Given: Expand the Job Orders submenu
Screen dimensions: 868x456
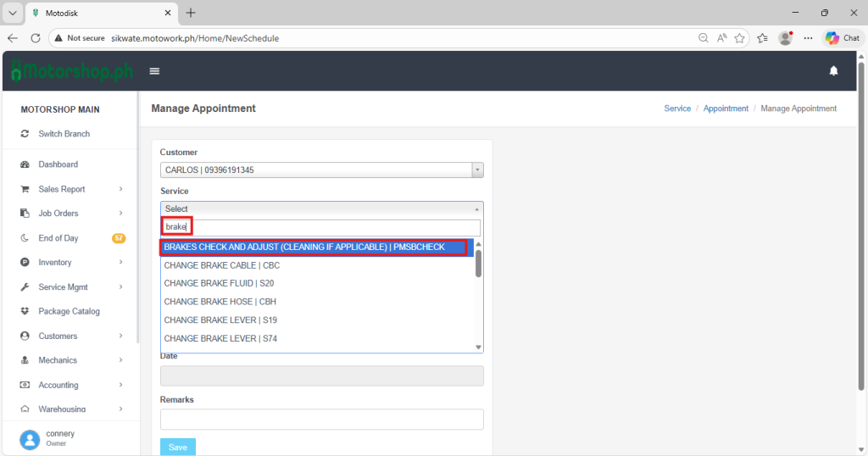Looking at the screenshot, I should point(121,214).
